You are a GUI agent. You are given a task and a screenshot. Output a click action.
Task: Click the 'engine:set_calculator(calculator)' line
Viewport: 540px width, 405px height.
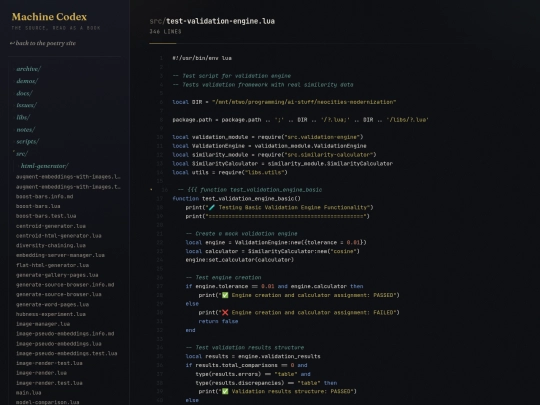(240, 260)
